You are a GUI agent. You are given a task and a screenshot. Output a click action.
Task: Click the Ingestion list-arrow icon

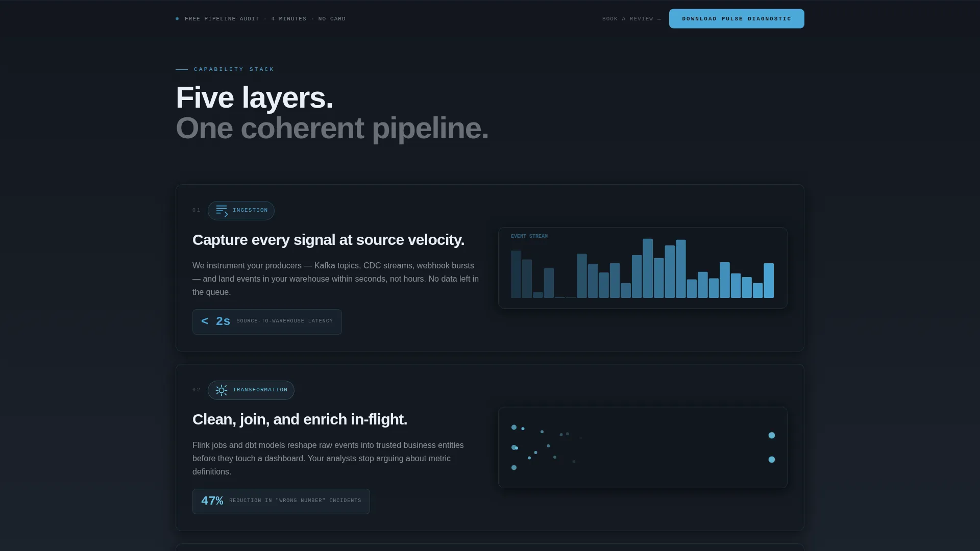pos(222,211)
